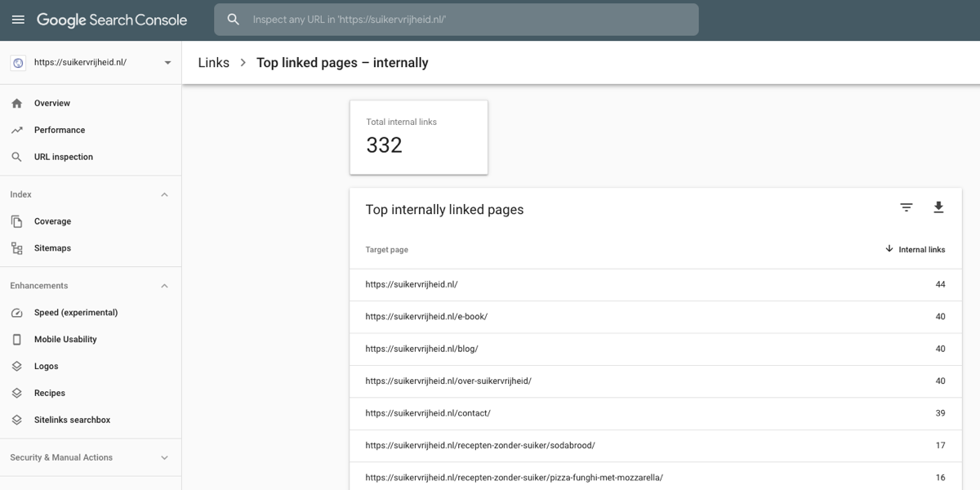Expand Security & Manual Actions section
The image size is (980, 490).
click(x=164, y=458)
